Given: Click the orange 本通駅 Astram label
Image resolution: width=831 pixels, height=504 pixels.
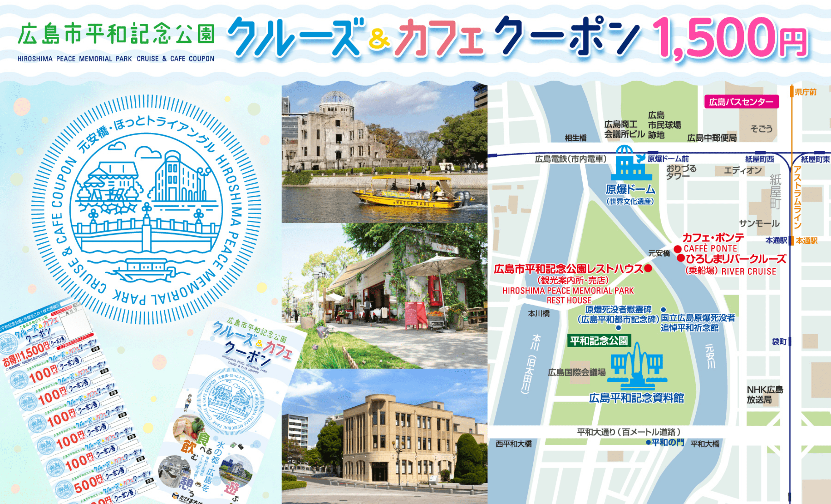Looking at the screenshot, I should 807,240.
